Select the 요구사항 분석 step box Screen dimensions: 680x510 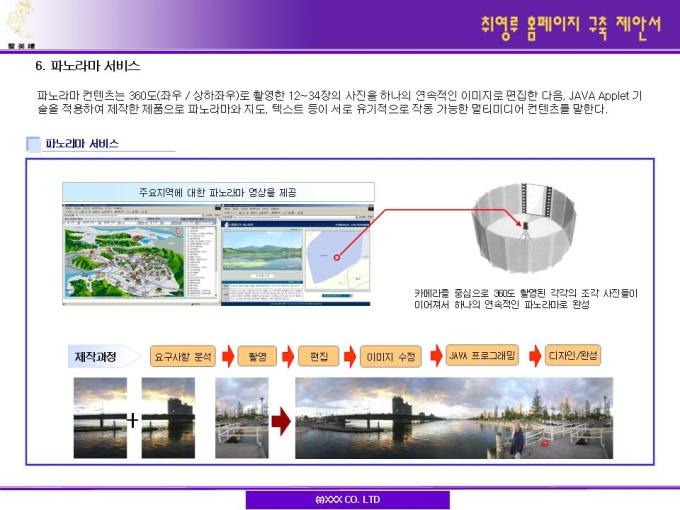(183, 356)
